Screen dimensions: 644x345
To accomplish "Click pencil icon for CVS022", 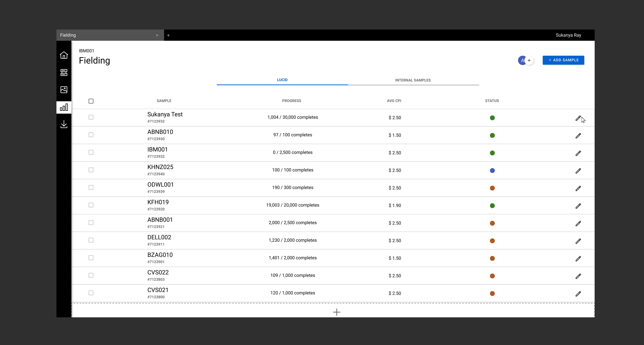I will pyautogui.click(x=578, y=276).
